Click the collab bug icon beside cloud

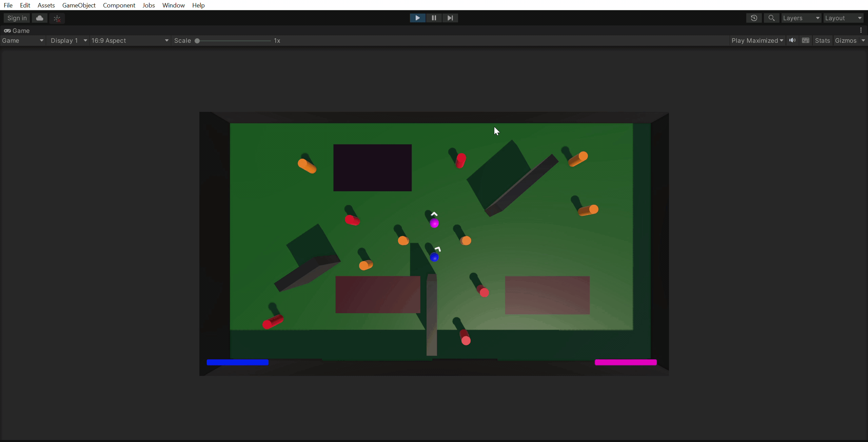(57, 18)
